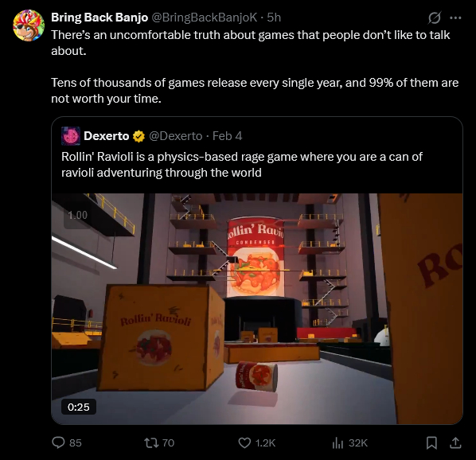Open the three-dot more options menu
476x460 pixels.
455,18
